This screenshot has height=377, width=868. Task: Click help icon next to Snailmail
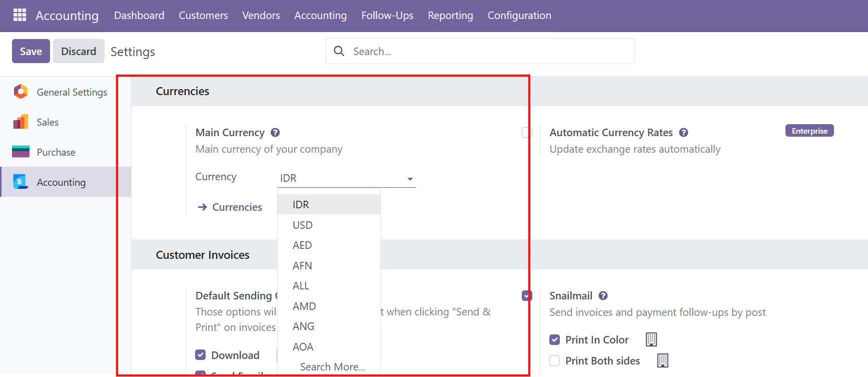(x=603, y=296)
